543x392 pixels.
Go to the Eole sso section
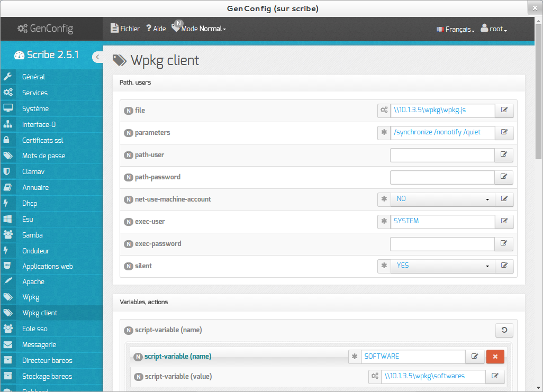point(52,329)
